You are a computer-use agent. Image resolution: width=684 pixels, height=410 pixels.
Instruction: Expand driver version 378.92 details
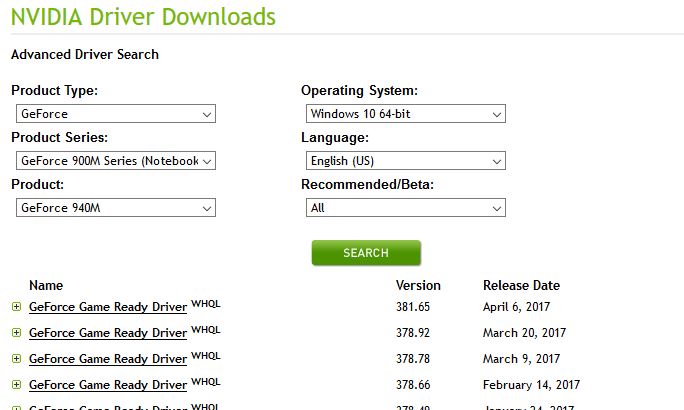[17, 333]
